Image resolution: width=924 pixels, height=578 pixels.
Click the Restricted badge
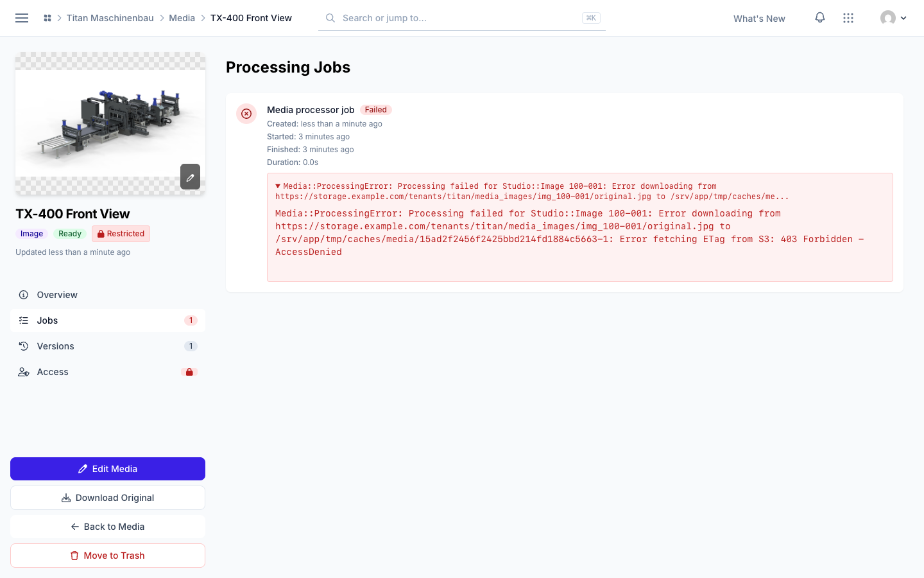(121, 234)
